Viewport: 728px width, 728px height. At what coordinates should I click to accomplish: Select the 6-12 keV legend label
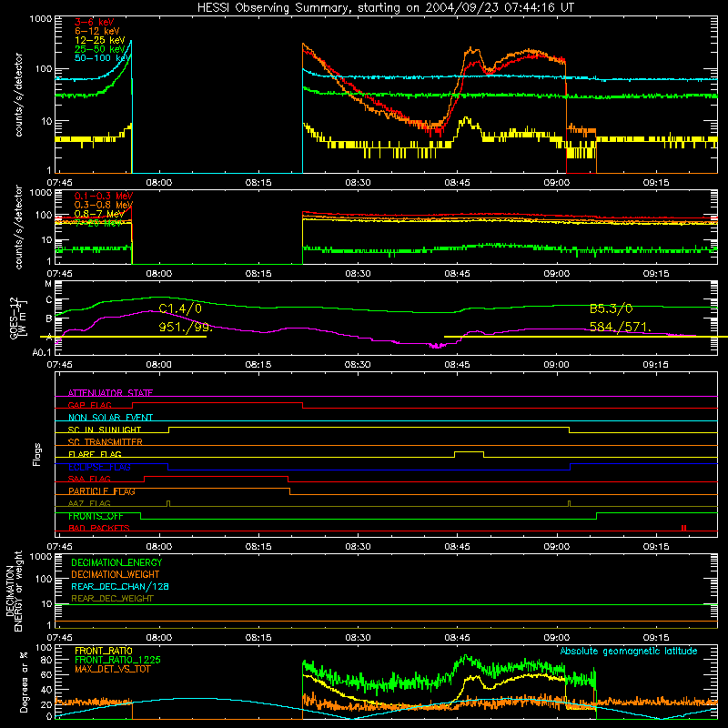point(97,31)
